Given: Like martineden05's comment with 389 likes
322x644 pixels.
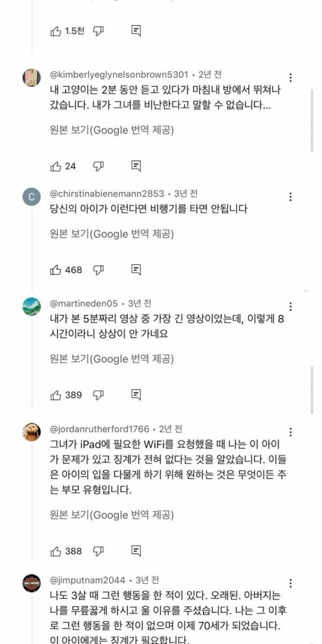Looking at the screenshot, I should point(56,395).
